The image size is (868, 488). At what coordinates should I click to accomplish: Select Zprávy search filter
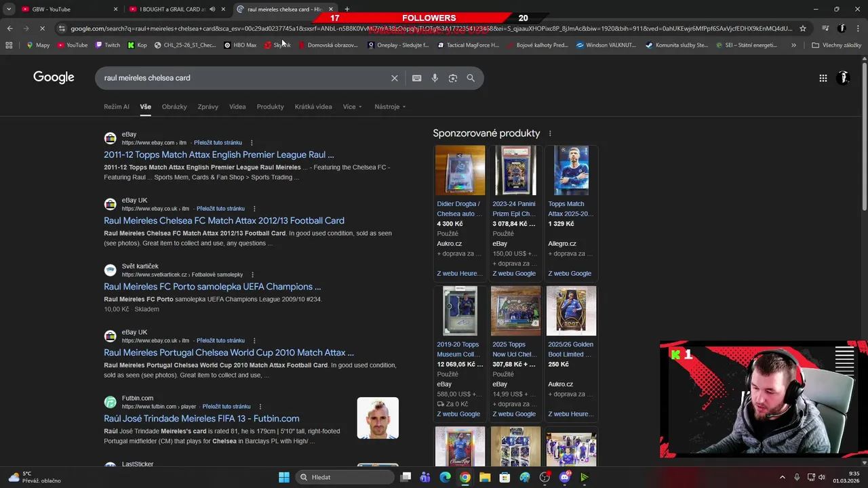coord(208,106)
